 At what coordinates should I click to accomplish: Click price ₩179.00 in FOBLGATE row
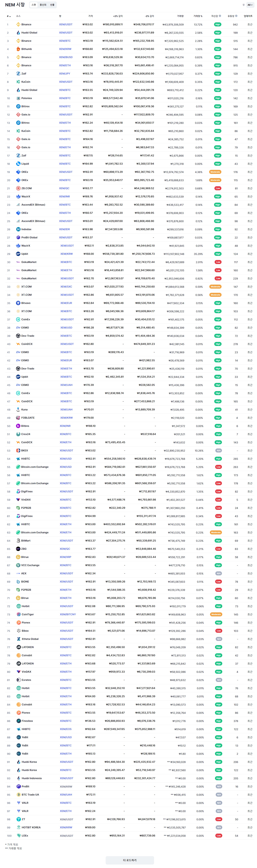(x=89, y=418)
